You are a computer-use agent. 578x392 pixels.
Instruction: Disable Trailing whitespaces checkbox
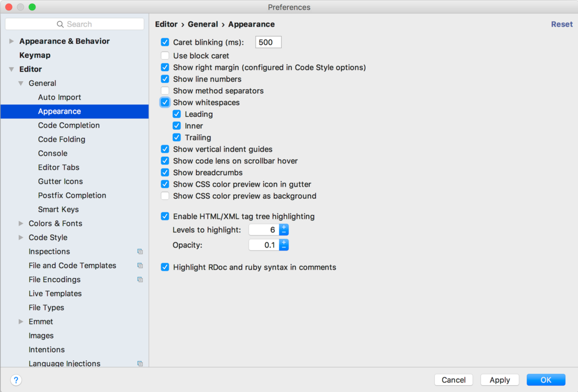(177, 138)
